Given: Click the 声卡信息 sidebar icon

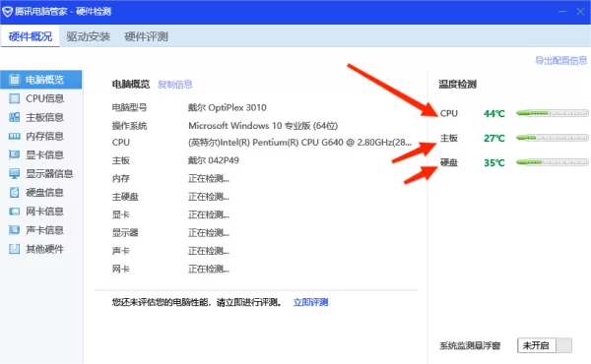Looking at the screenshot, I should [x=15, y=230].
